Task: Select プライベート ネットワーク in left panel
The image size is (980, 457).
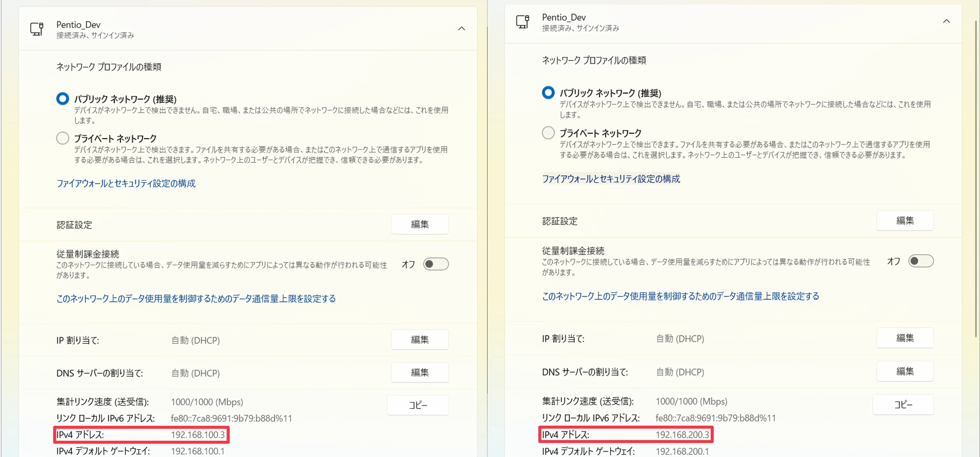Action: pyautogui.click(x=63, y=138)
